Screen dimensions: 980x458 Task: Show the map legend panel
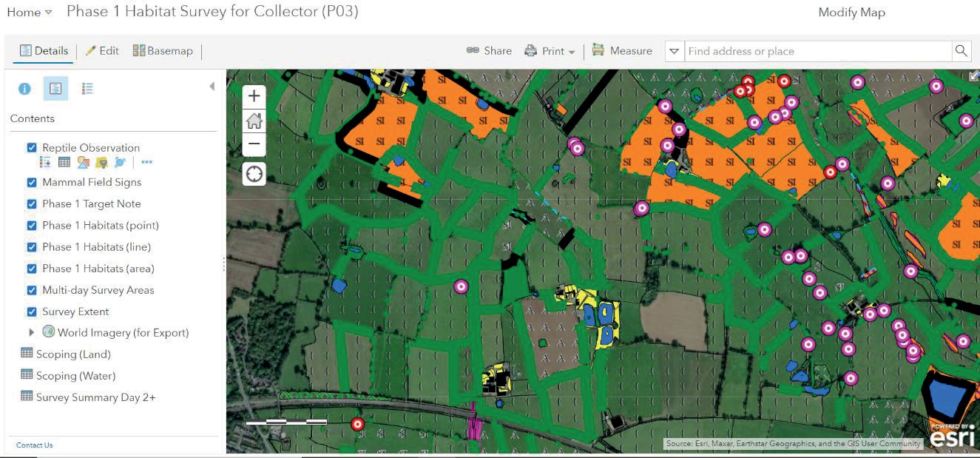tap(87, 89)
